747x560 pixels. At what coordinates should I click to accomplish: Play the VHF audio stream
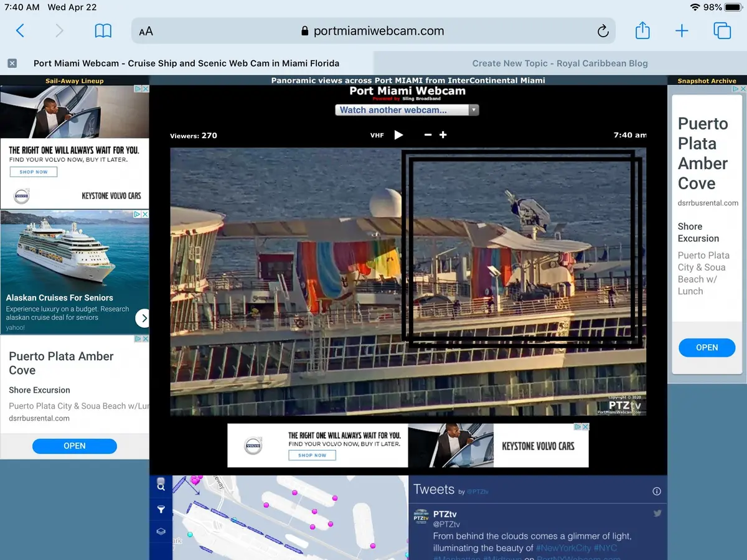tap(399, 135)
